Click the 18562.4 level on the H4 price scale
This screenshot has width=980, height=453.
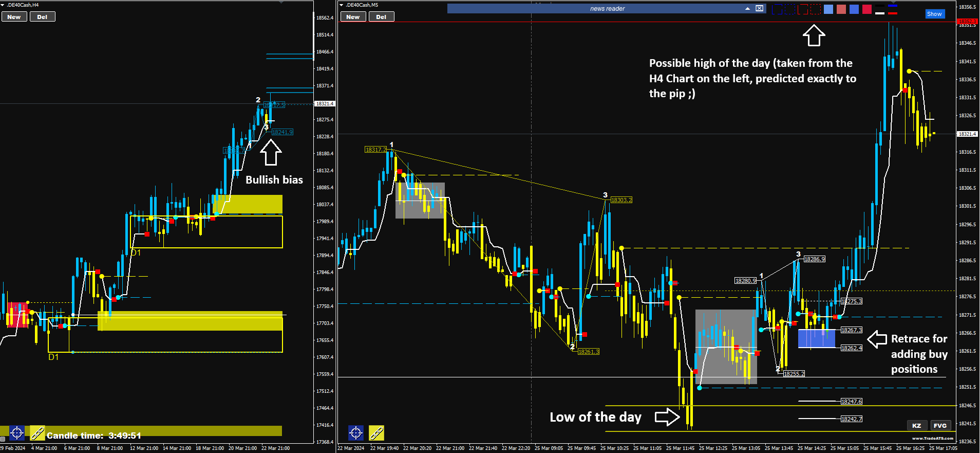click(x=325, y=18)
